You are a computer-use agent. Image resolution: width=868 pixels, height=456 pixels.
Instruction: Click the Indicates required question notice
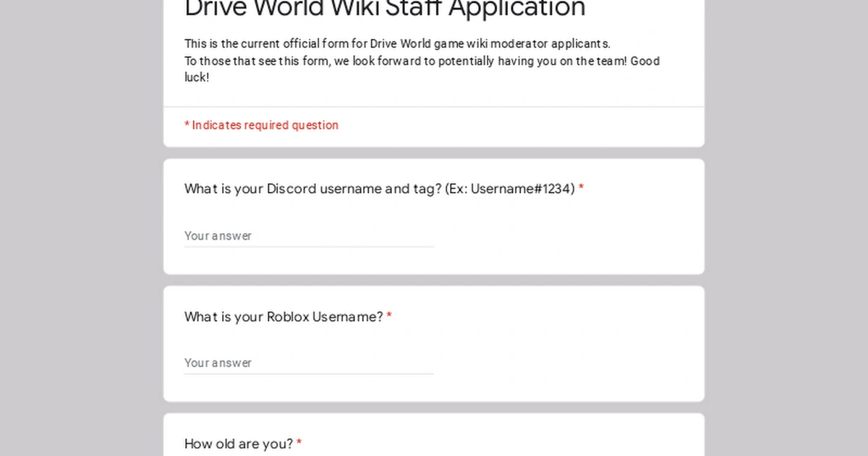pos(260,124)
